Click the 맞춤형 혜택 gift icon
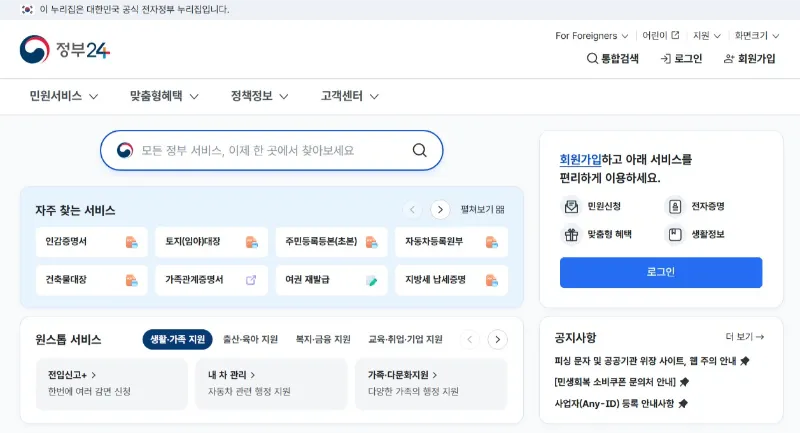The width and height of the screenshot is (800, 433). point(571,235)
